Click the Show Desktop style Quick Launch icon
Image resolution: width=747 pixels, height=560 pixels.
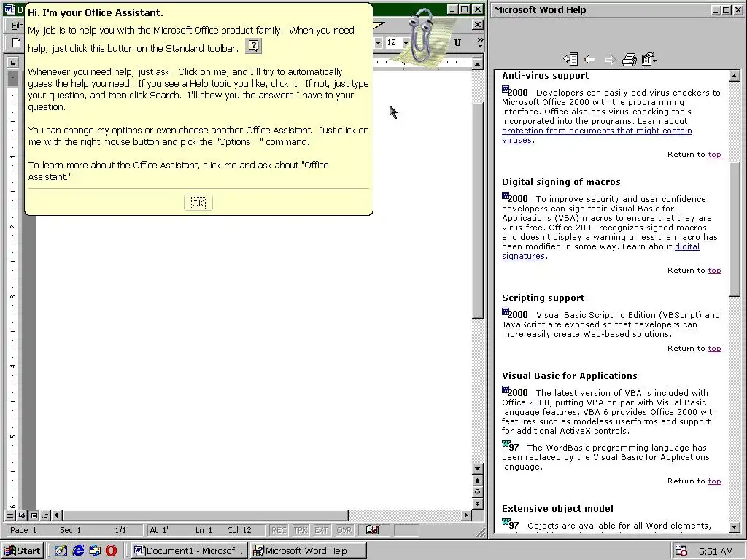[95, 551]
